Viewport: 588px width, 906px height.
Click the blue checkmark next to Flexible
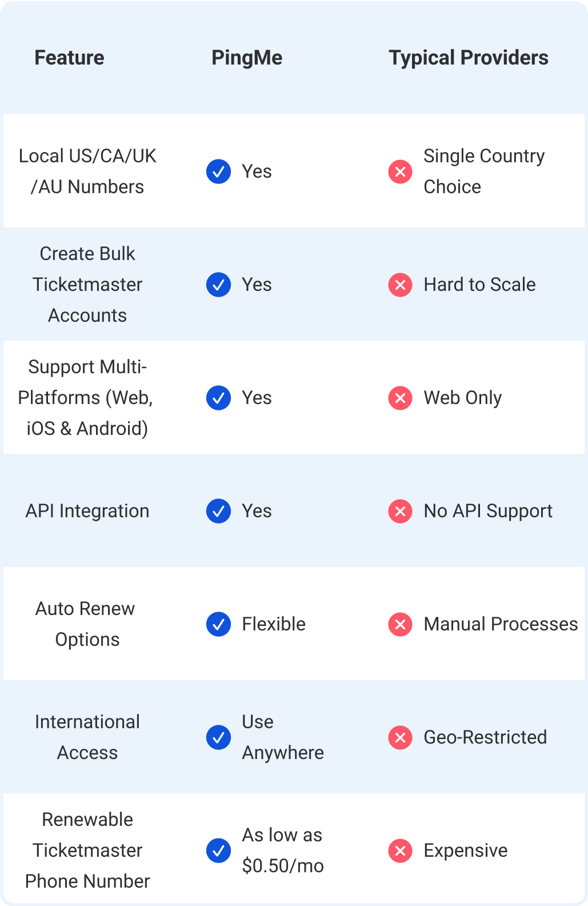click(x=218, y=624)
